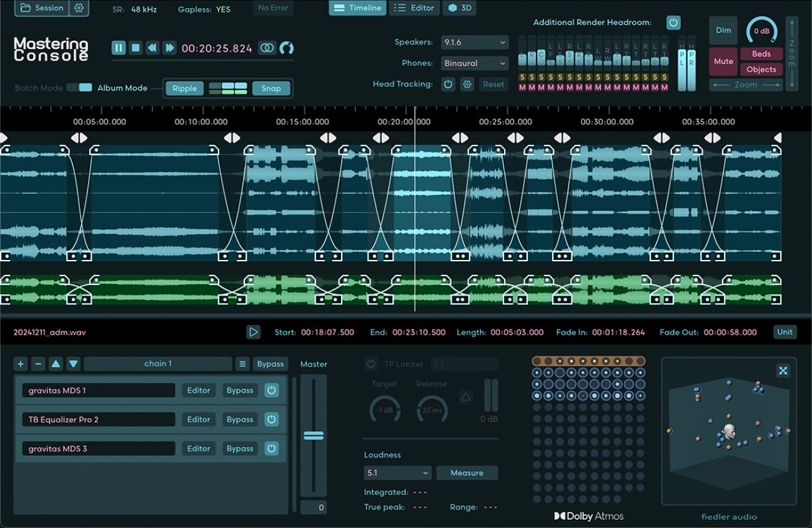812x528 pixels.
Task: Stop playback using the stop icon
Action: [136, 47]
